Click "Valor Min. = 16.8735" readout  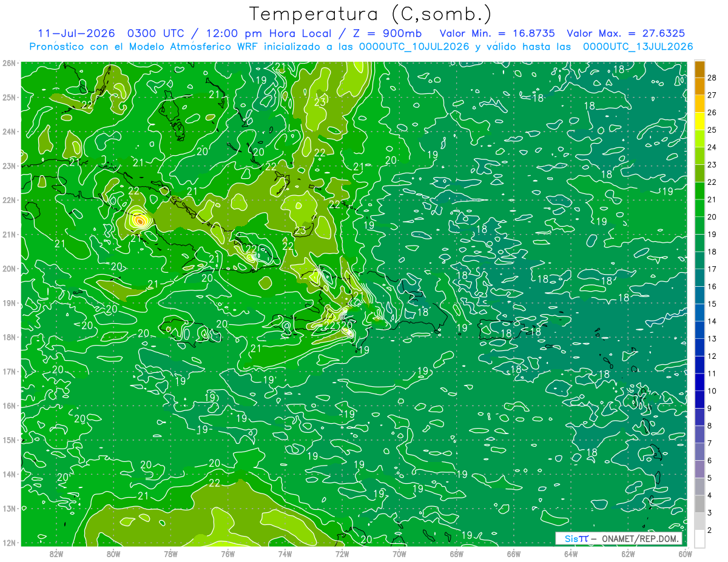[x=497, y=33]
